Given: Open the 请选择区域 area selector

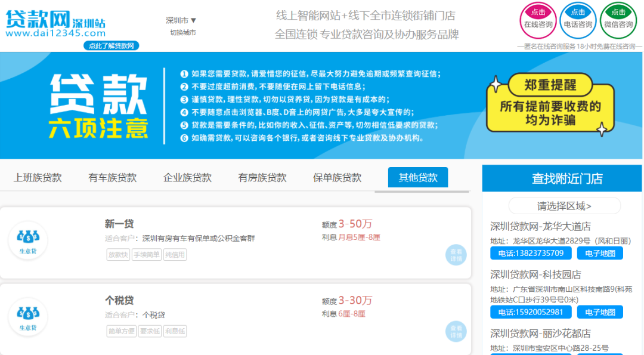Looking at the screenshot, I should (x=564, y=206).
